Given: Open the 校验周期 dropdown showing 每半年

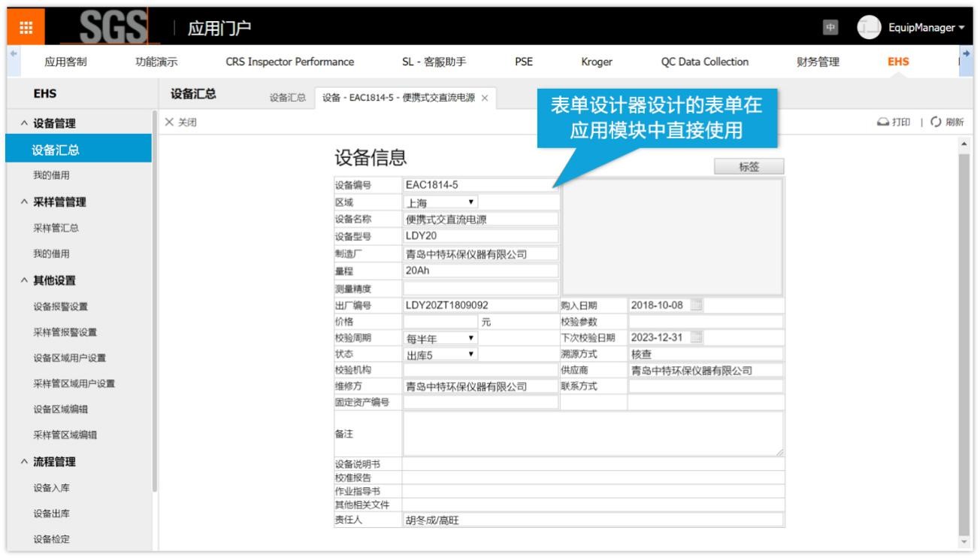Looking at the screenshot, I should point(440,338).
